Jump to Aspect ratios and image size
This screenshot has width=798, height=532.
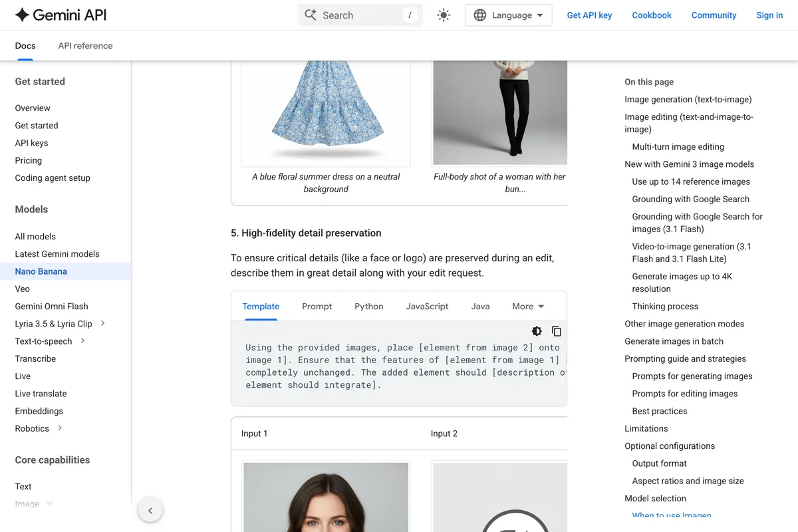click(688, 481)
